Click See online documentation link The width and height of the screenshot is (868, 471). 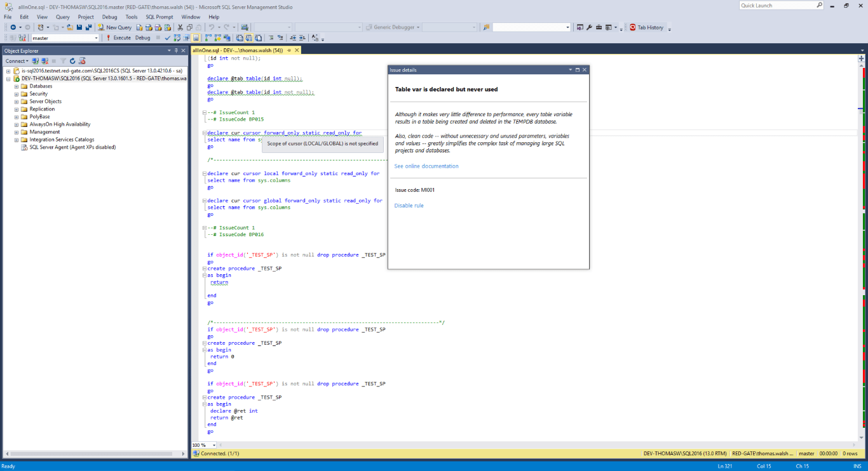(x=426, y=166)
